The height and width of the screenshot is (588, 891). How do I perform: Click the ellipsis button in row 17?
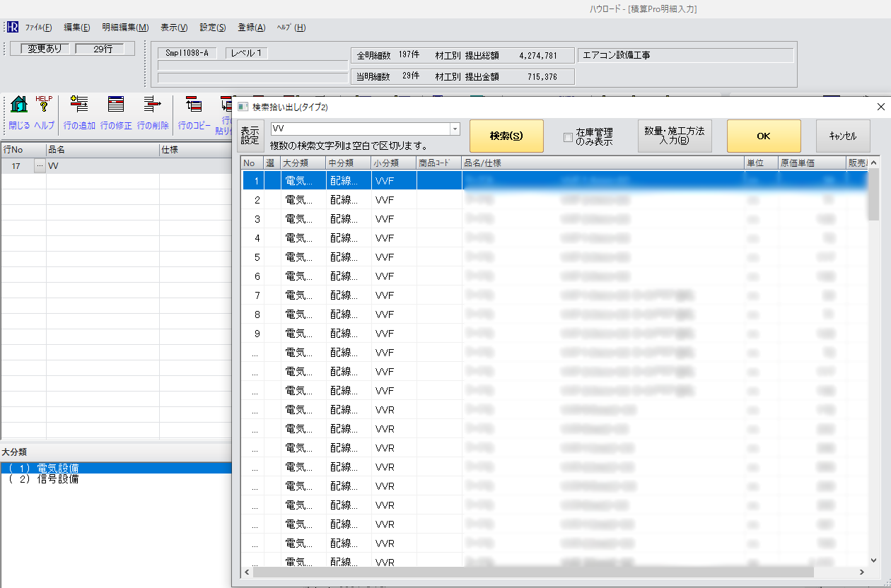[40, 166]
